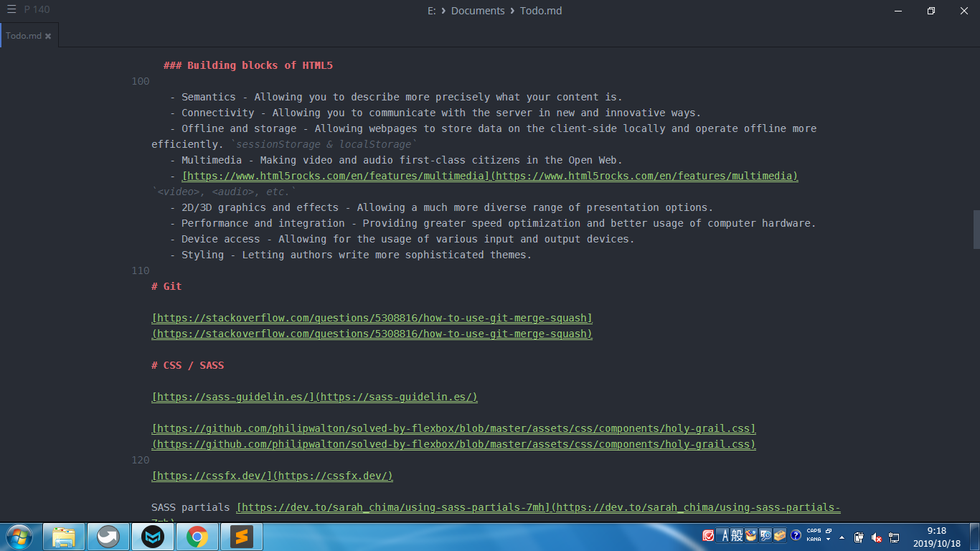Click the 'Performance and integration' list item
Image resolution: width=980 pixels, height=551 pixels.
click(493, 223)
